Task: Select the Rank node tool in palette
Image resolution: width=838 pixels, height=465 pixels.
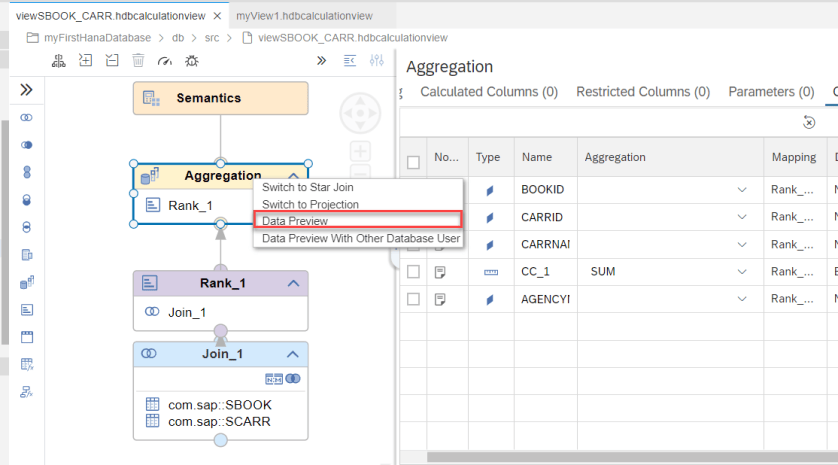Action: click(27, 309)
